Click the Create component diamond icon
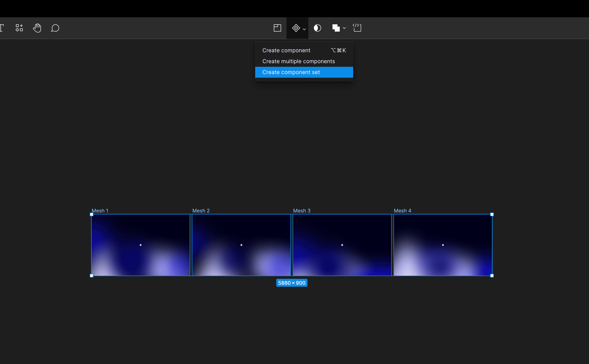589x364 pixels. click(296, 28)
